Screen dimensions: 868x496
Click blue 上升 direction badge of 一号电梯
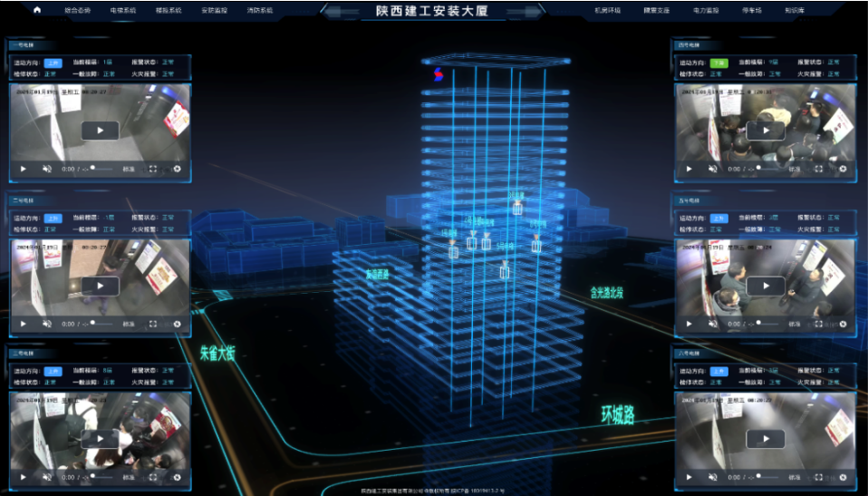(53, 63)
